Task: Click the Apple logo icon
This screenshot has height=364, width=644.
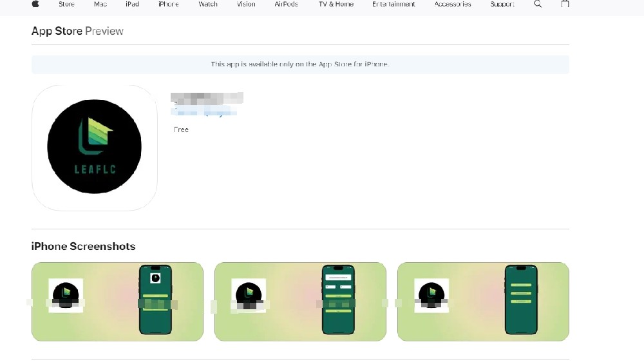Action: [x=36, y=4]
